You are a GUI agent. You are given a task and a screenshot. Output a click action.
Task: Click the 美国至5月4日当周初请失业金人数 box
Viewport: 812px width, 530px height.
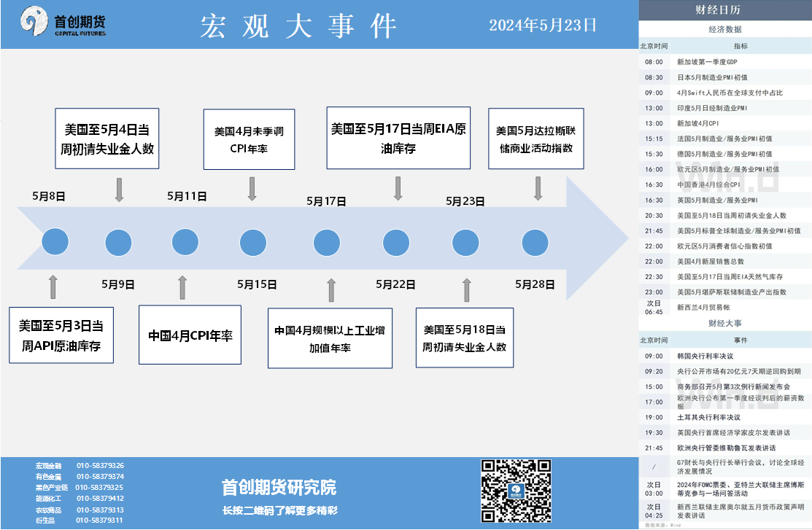[x=107, y=139]
